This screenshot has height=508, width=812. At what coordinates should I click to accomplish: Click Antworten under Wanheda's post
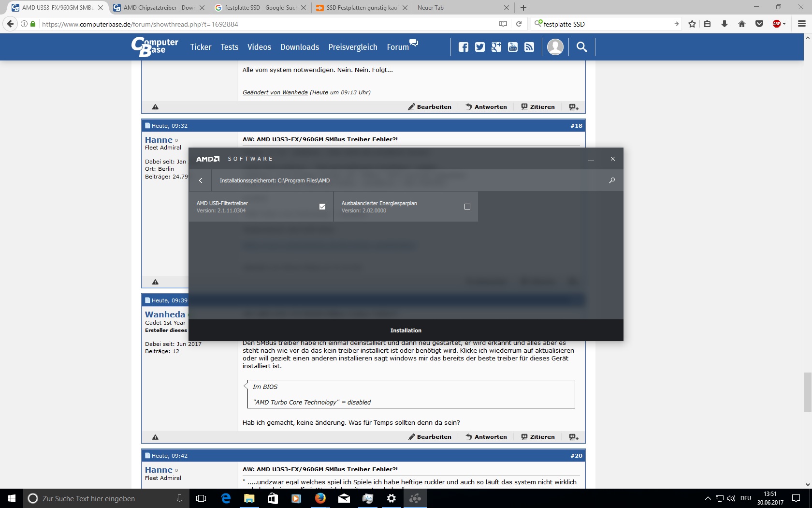[x=486, y=437]
